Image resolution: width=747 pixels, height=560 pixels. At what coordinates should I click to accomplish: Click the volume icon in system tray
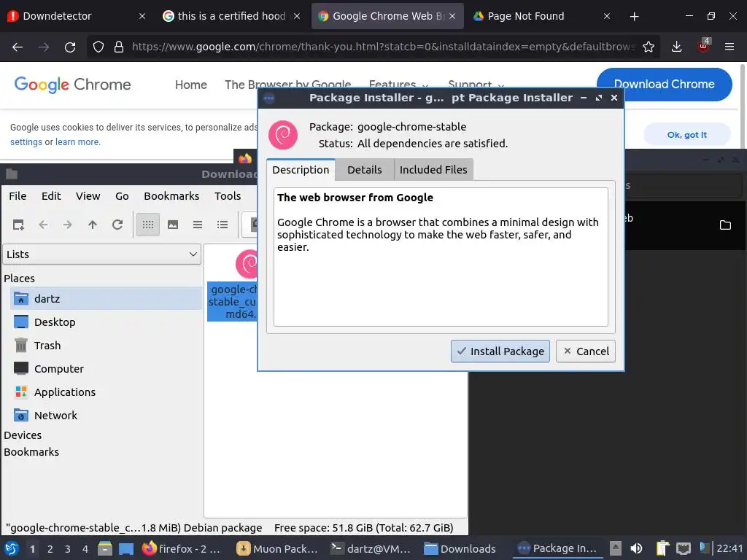pyautogui.click(x=636, y=548)
